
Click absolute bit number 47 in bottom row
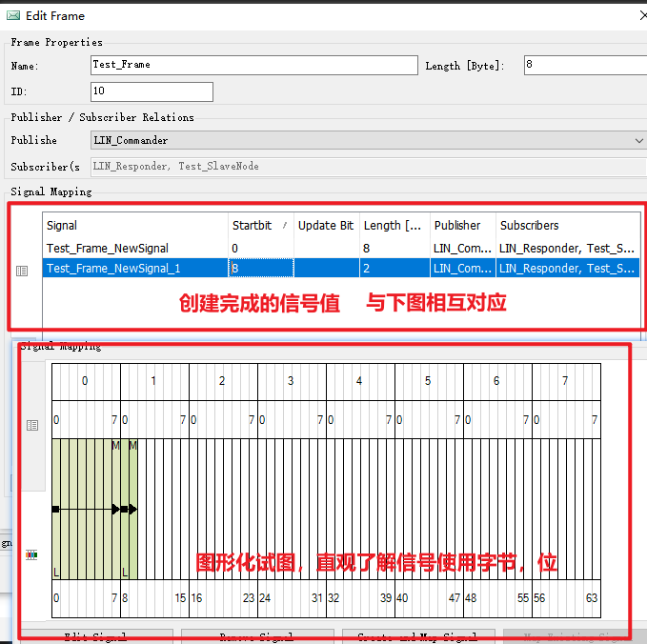(x=455, y=598)
